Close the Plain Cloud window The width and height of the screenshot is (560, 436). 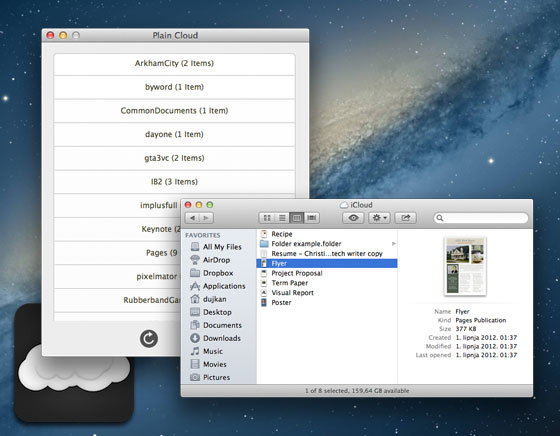coord(50,35)
